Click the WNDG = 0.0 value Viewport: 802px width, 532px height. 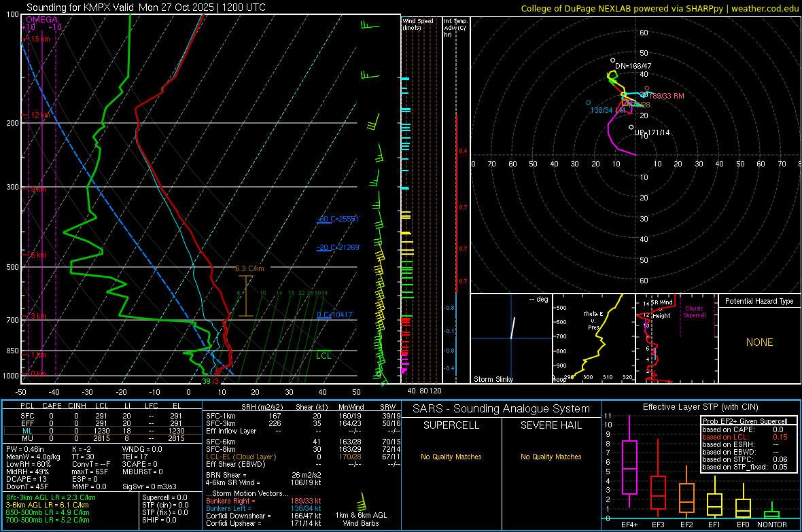tap(142, 449)
